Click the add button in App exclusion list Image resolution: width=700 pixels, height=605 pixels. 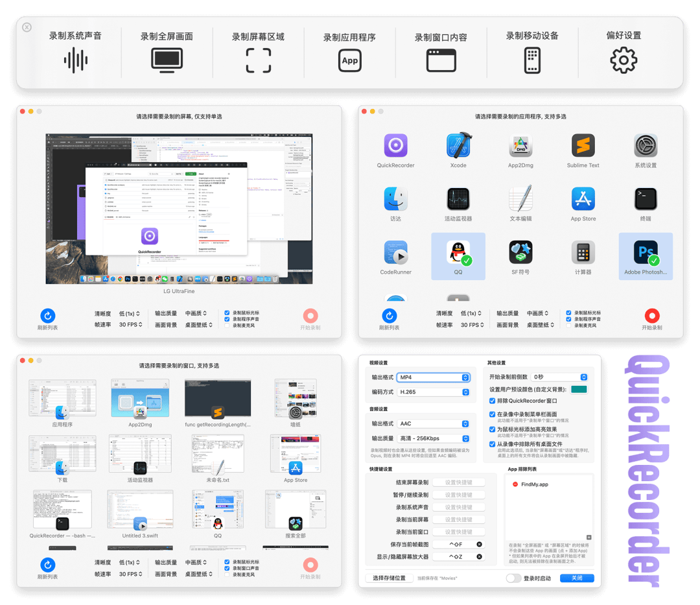point(589,537)
